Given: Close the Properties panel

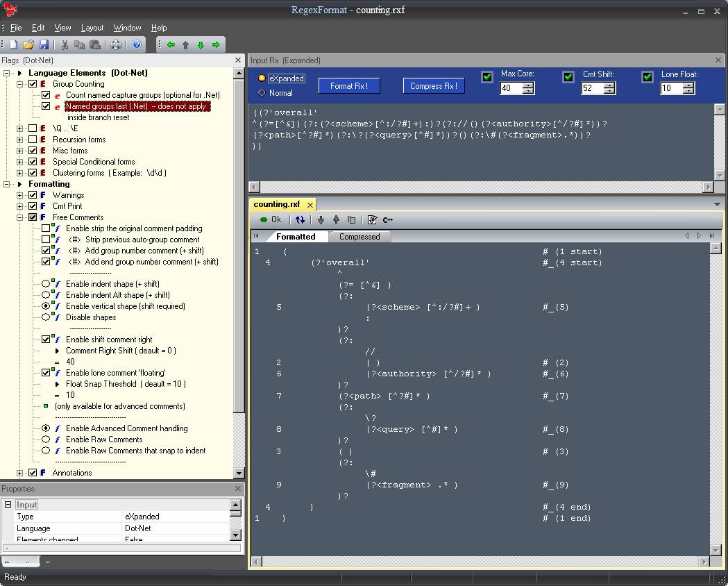Looking at the screenshot, I should point(238,489).
